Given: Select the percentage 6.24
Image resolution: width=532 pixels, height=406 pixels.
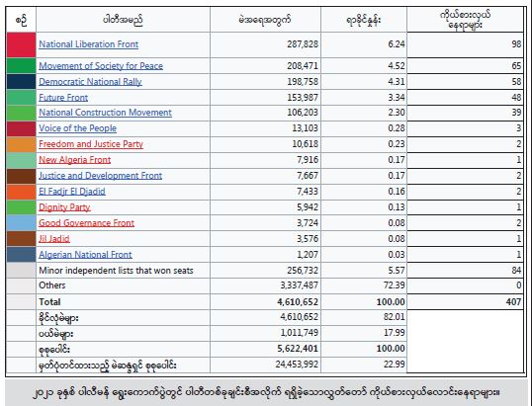Looking at the screenshot, I should click(x=397, y=44).
